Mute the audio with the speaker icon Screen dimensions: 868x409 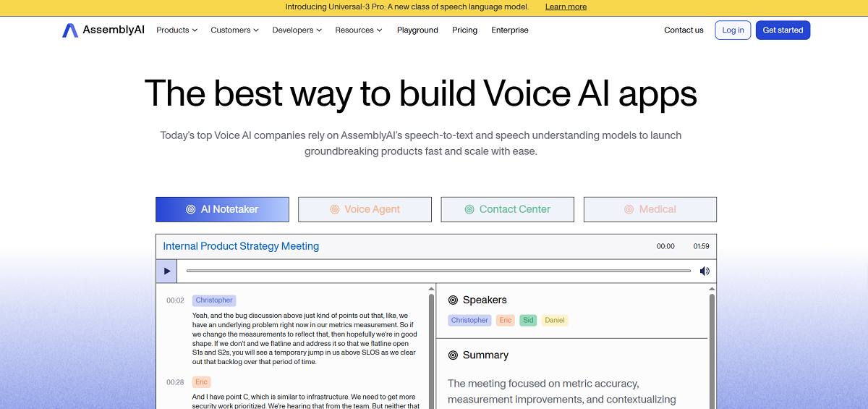[x=705, y=271]
